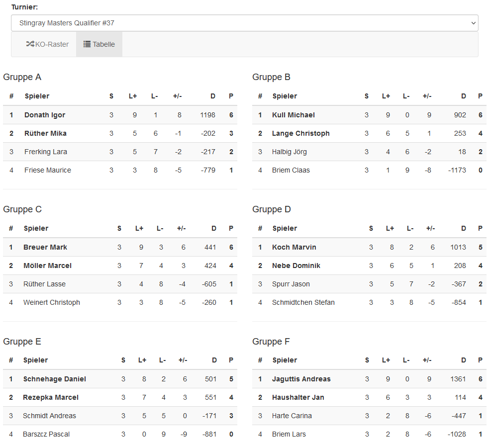
Task: Select Donath Igor row in Gruppe A
Action: (x=45, y=115)
